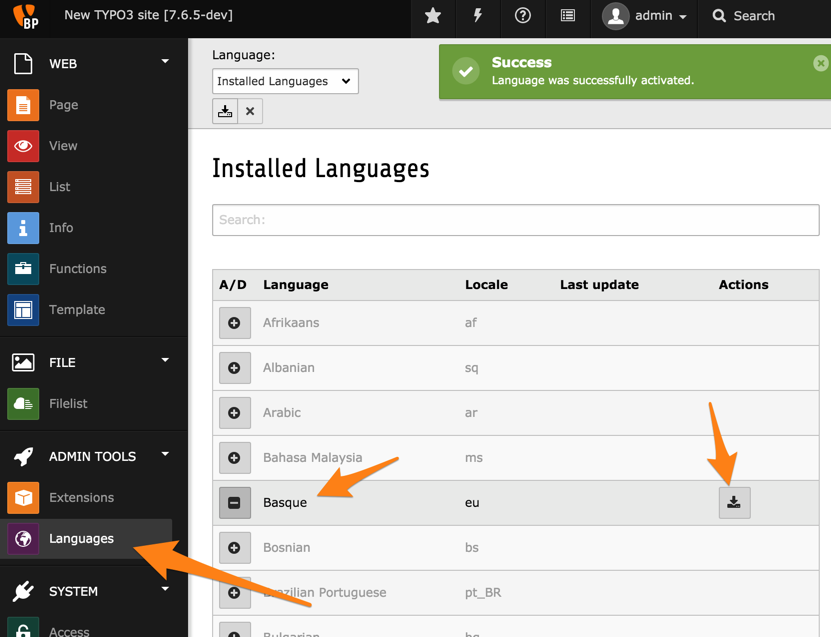
Task: Click the Installed Languages heading
Action: tap(321, 169)
